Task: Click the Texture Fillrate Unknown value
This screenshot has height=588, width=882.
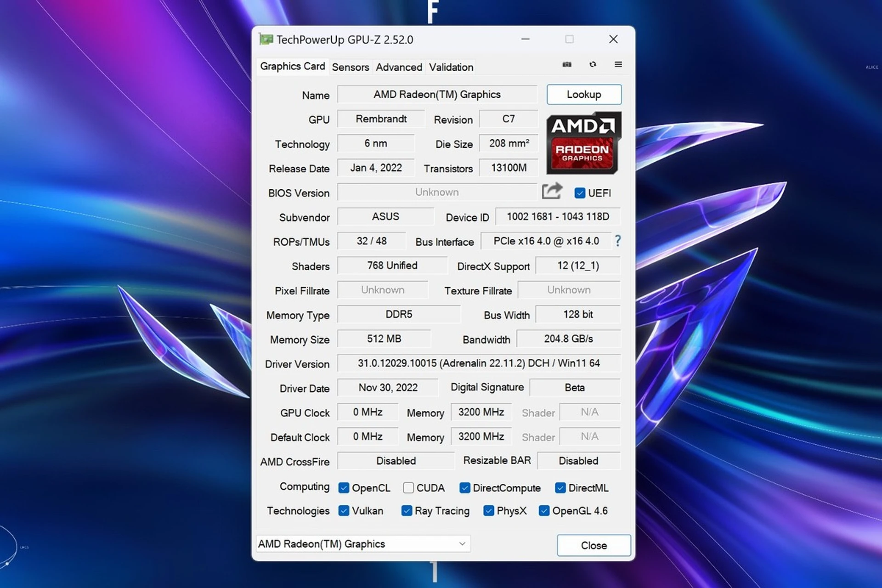Action: (x=569, y=290)
